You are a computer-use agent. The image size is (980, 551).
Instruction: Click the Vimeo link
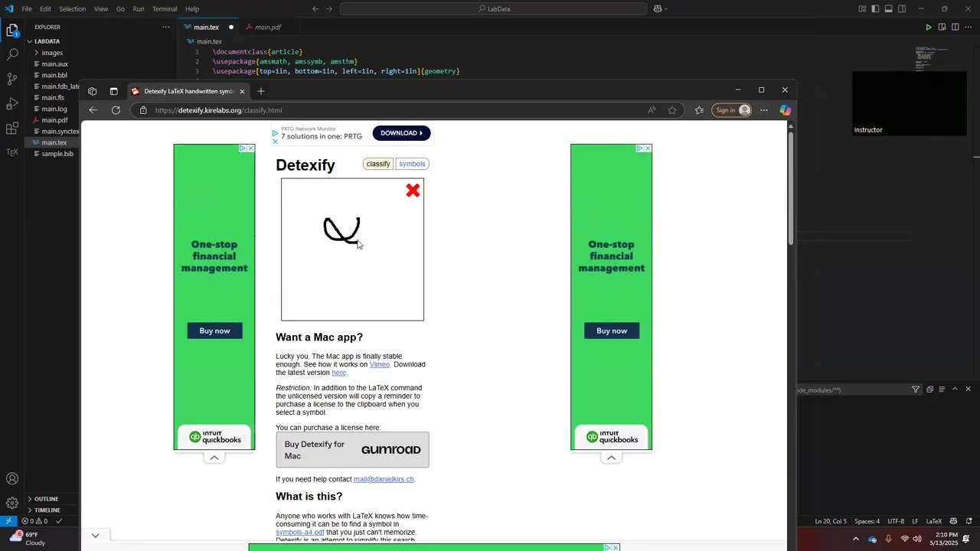380,364
